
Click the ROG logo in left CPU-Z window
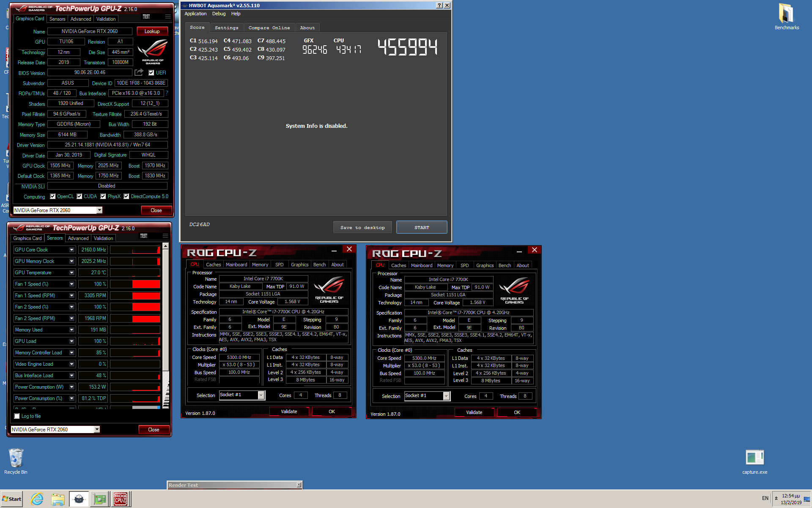coord(329,289)
